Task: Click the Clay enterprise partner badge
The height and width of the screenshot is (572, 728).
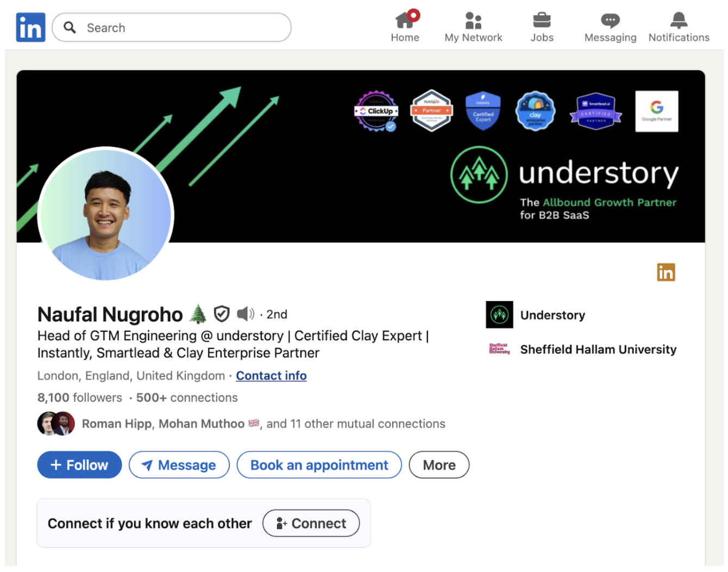Action: pos(535,111)
